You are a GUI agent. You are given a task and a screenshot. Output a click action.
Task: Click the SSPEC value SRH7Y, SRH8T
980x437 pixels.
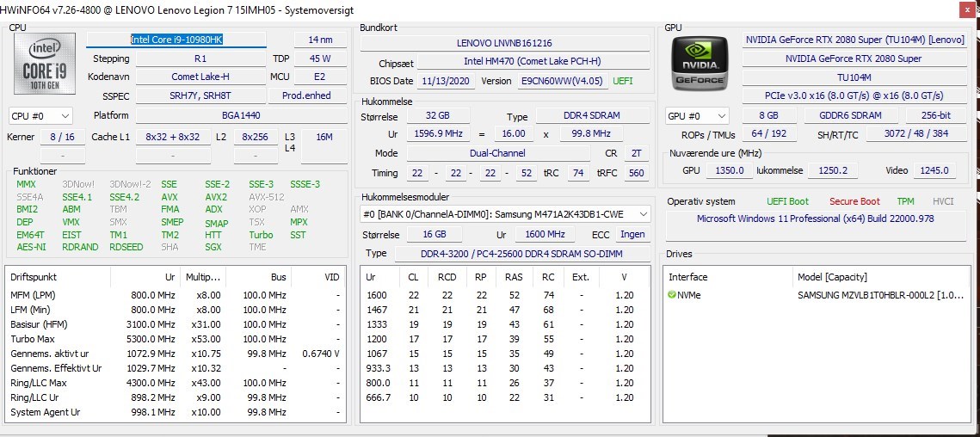point(200,95)
